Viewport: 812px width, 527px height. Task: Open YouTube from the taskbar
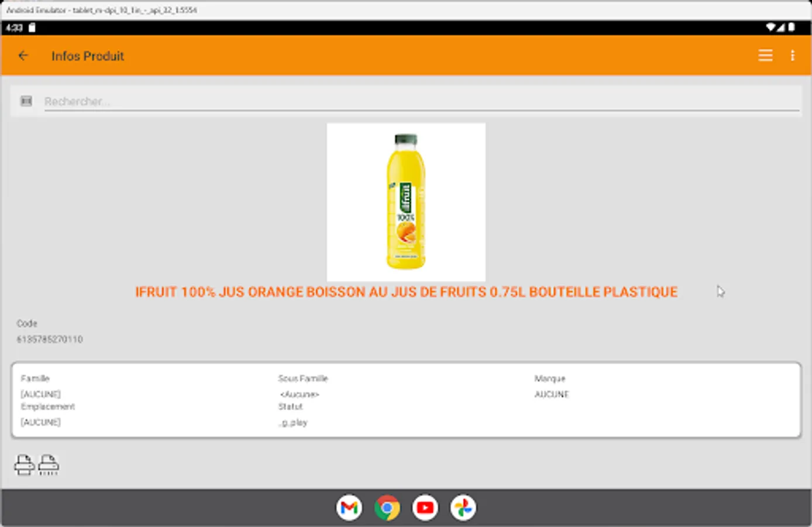pyautogui.click(x=425, y=508)
